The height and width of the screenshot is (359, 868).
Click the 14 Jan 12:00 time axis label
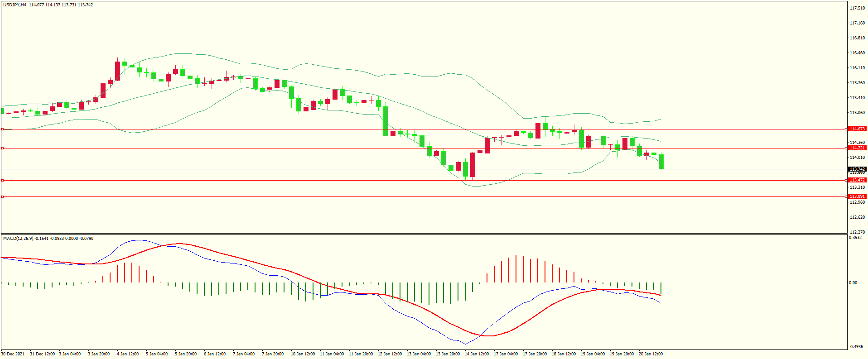pos(477,354)
